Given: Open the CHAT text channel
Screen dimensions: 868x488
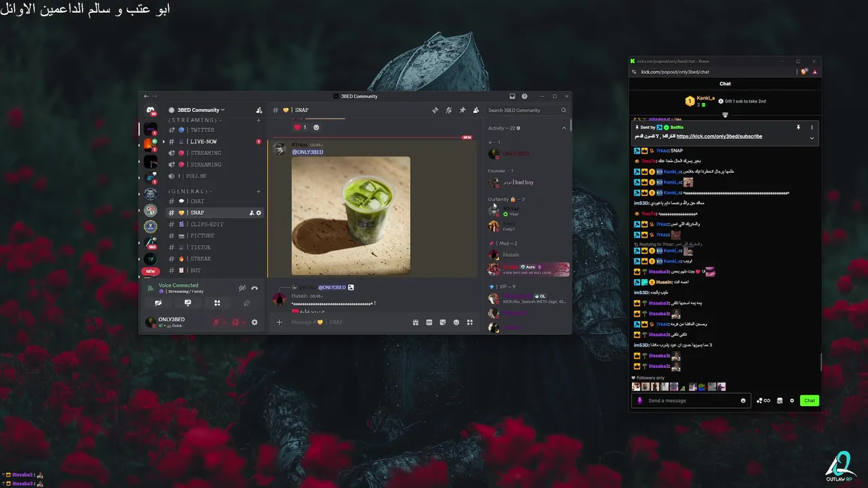Looking at the screenshot, I should tap(214, 201).
